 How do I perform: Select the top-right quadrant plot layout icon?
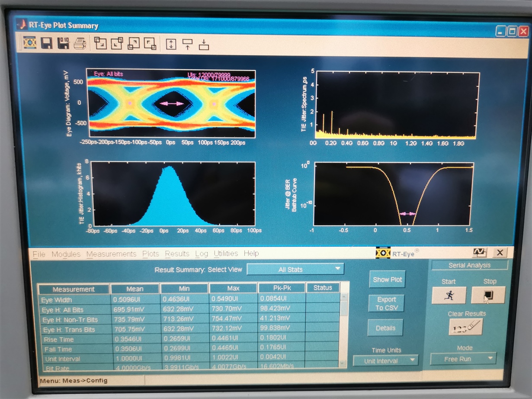click(x=117, y=43)
